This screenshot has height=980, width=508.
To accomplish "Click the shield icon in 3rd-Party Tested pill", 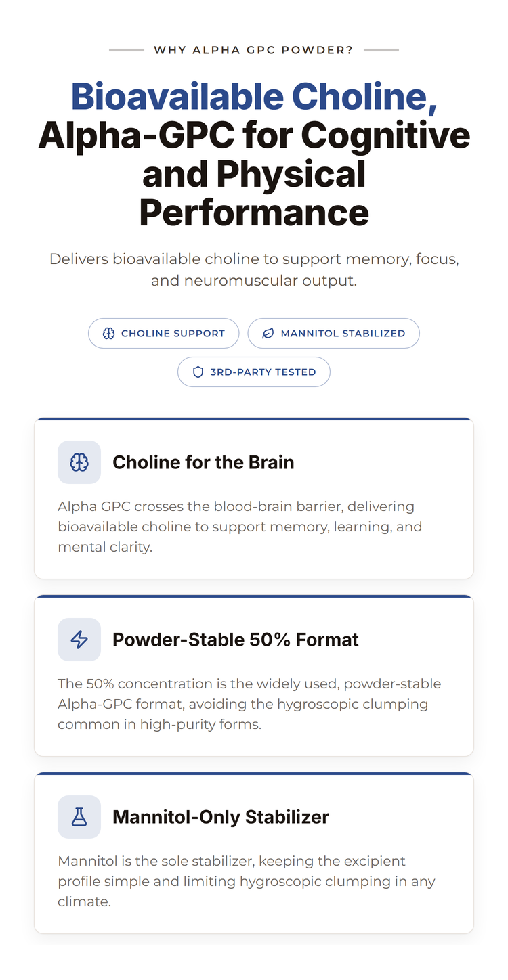I will pos(198,372).
